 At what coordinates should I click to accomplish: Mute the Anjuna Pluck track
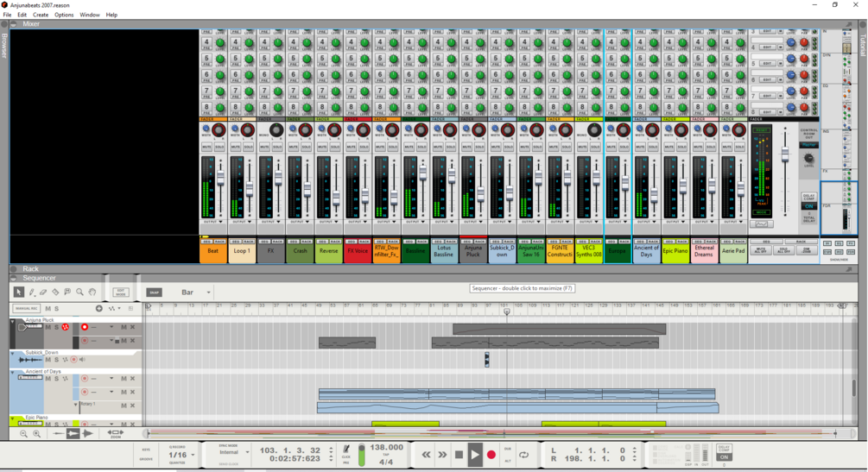click(48, 327)
